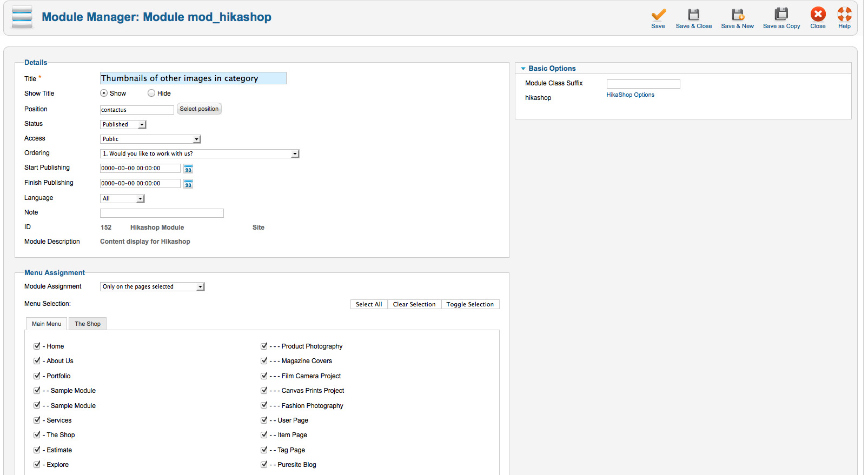Open the Ordering dropdown
Image resolution: width=868 pixels, height=475 pixels.
[x=200, y=153]
